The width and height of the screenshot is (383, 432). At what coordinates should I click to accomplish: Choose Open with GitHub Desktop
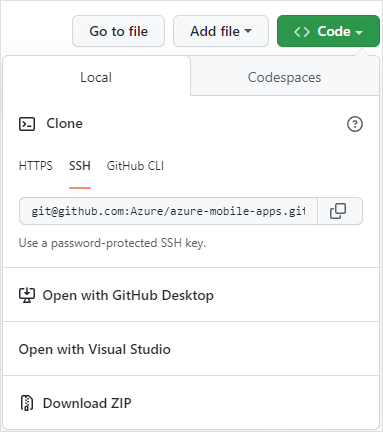[191, 295]
